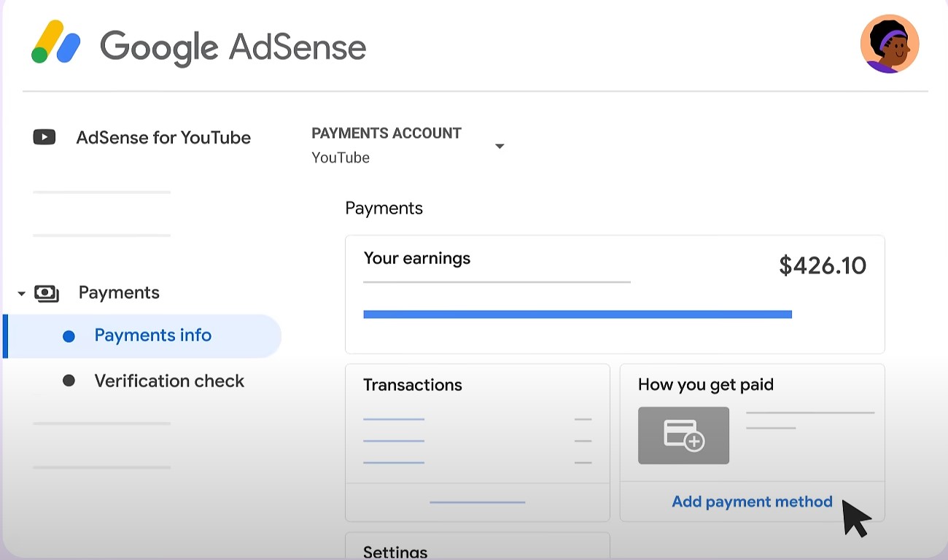Screen dimensions: 948x560
Task: Collapse the Payments sidebar section arrow
Action: click(x=21, y=294)
